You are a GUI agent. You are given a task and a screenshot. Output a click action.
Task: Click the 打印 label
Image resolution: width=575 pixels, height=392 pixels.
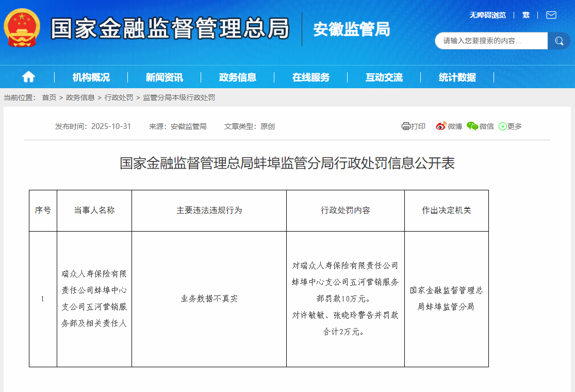(x=418, y=126)
